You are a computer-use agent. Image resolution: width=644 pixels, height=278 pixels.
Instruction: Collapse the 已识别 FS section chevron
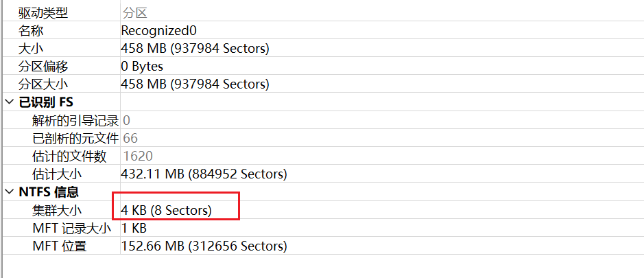pos(9,103)
